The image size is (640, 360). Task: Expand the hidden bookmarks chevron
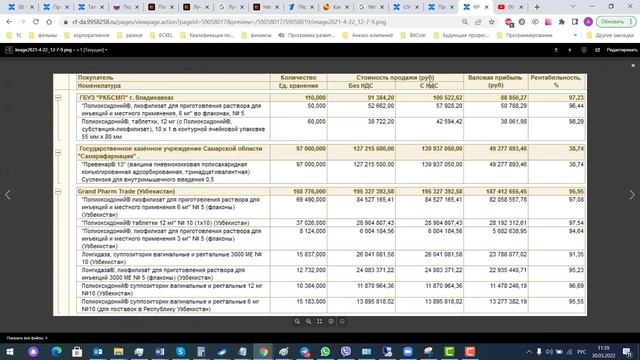tap(575, 36)
